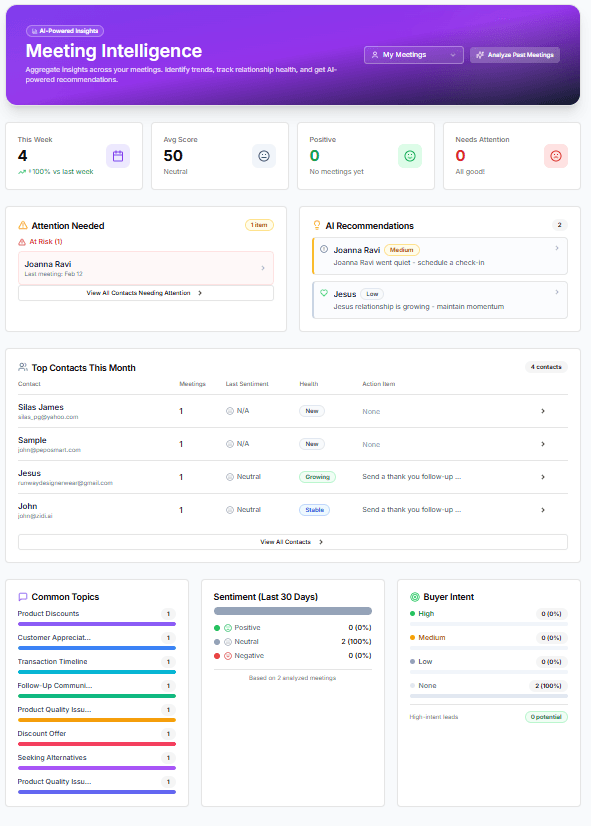Expand the Joanna Ravi at-risk contact chevron

(x=263, y=268)
